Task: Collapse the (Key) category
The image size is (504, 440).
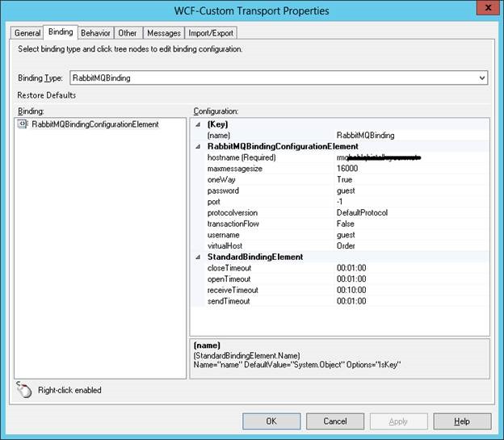Action: (198, 124)
